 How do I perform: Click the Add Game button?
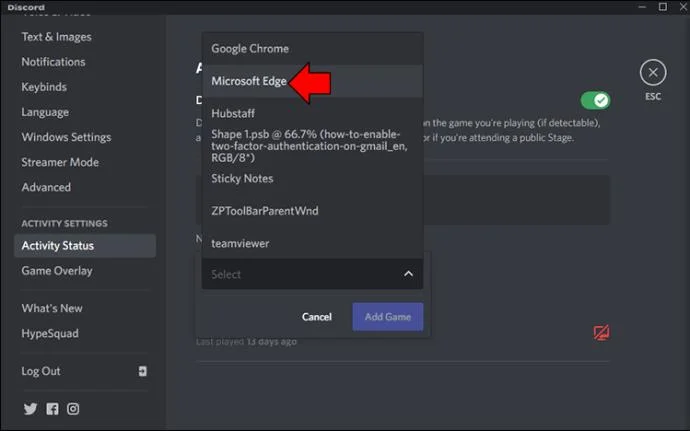point(388,317)
